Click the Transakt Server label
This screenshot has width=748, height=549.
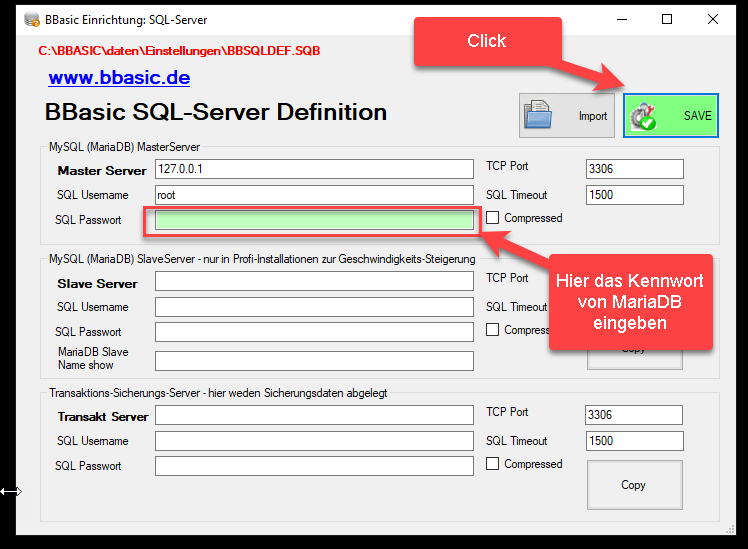103,417
